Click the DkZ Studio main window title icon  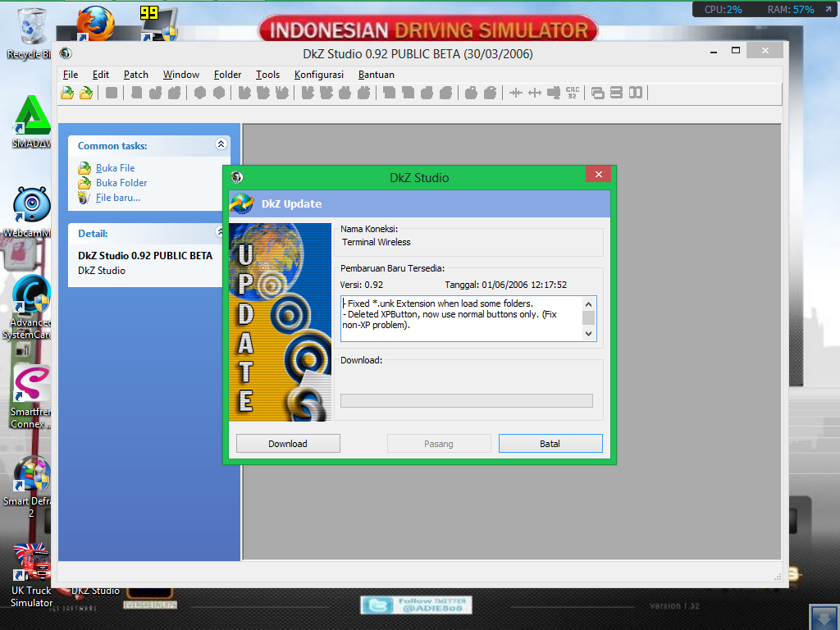(66, 53)
